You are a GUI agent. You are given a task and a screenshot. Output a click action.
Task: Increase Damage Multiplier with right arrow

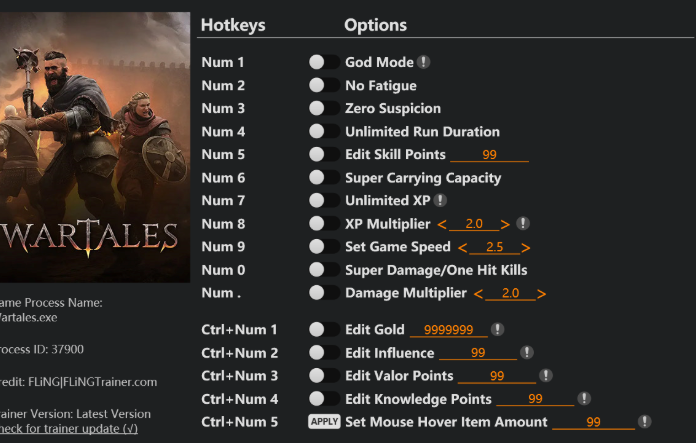[542, 293]
